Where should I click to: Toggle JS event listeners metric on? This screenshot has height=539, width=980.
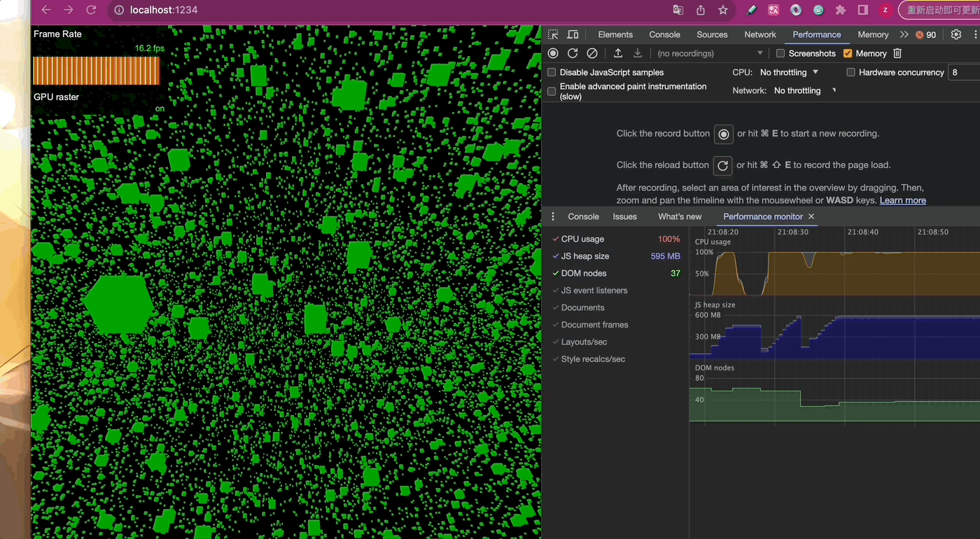pyautogui.click(x=594, y=290)
